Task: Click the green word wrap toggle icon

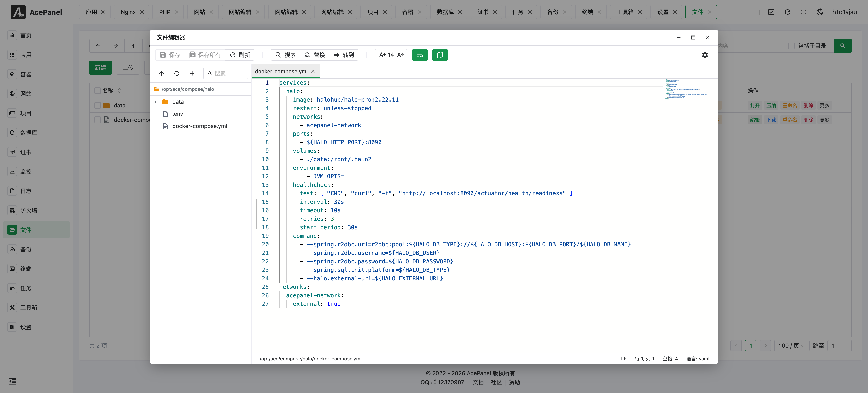Action: [419, 55]
